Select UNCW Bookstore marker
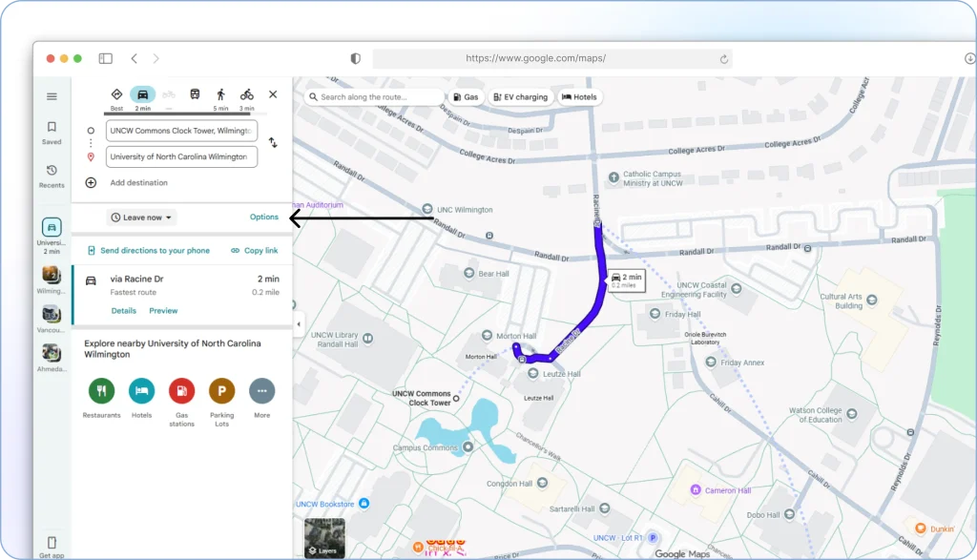Viewport: 977px width, 560px height. 364,503
